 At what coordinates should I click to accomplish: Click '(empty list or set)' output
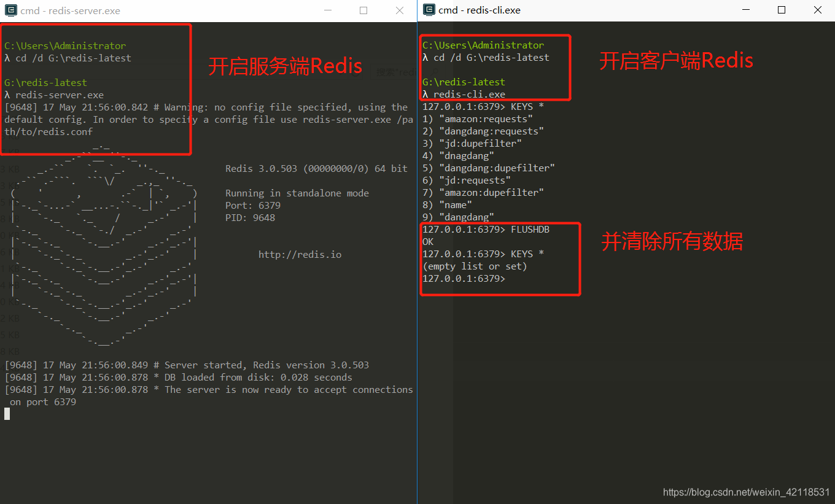point(475,266)
